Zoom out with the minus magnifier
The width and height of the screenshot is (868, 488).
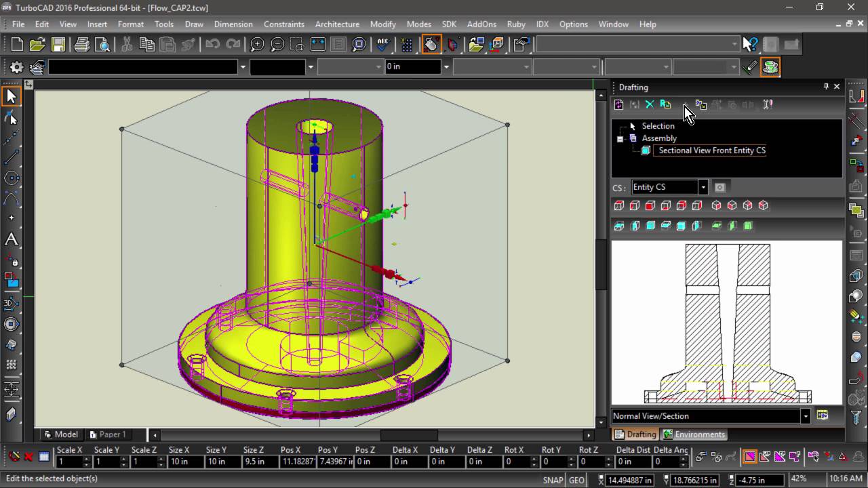[x=277, y=45]
